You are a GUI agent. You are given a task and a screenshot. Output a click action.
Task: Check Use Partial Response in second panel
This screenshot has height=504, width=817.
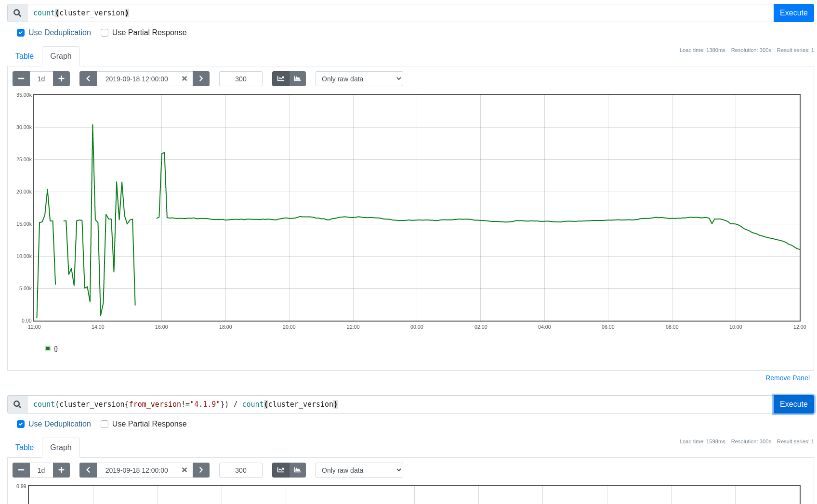[105, 424]
